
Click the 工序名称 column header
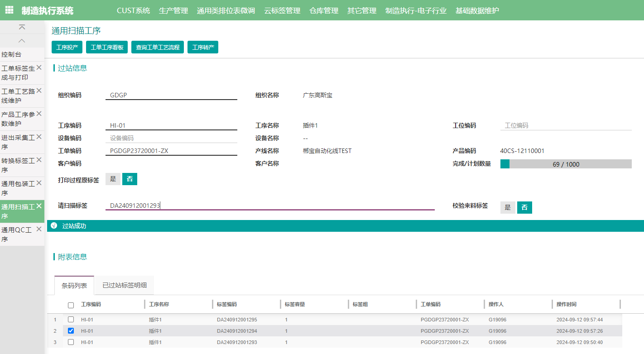[x=159, y=304]
